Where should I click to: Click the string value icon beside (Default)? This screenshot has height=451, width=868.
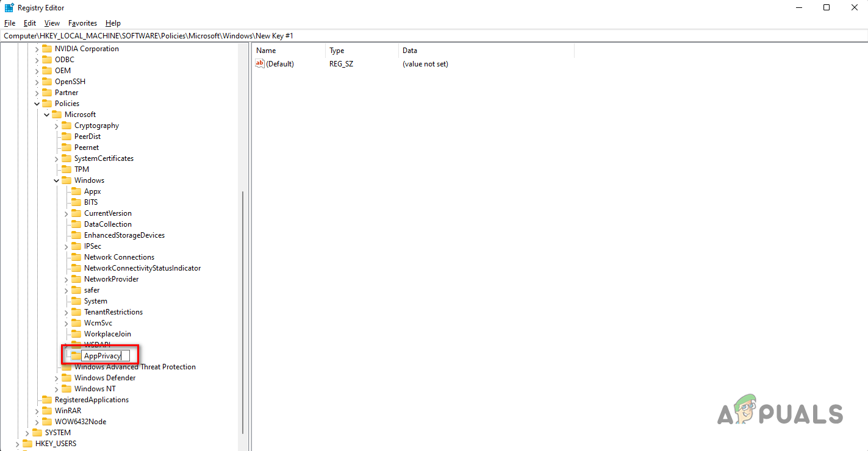260,63
